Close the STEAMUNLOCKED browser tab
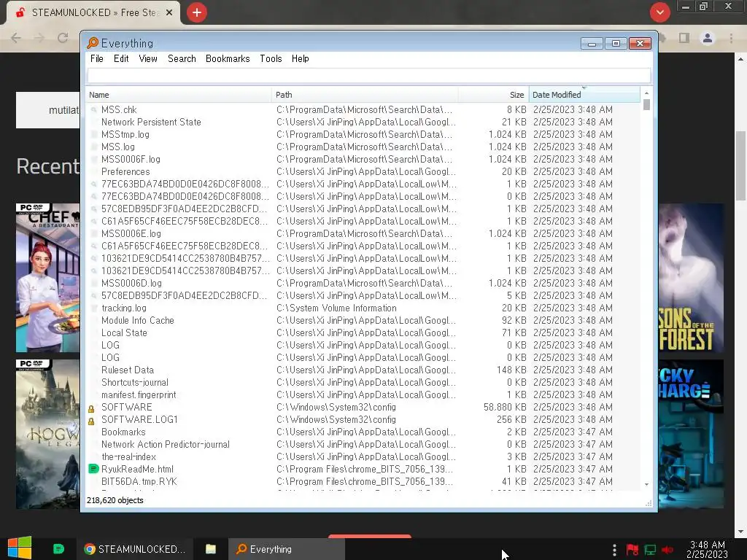Screen dimensions: 747x560 tap(169, 12)
